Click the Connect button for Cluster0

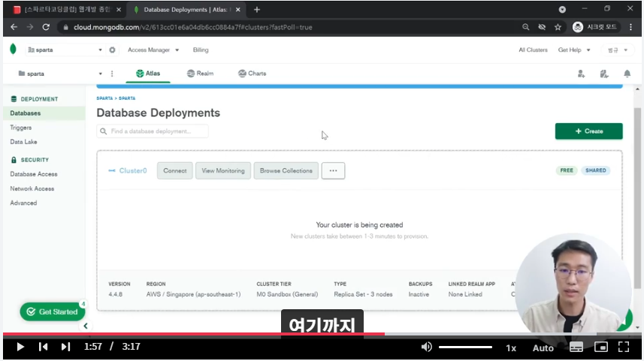click(174, 170)
